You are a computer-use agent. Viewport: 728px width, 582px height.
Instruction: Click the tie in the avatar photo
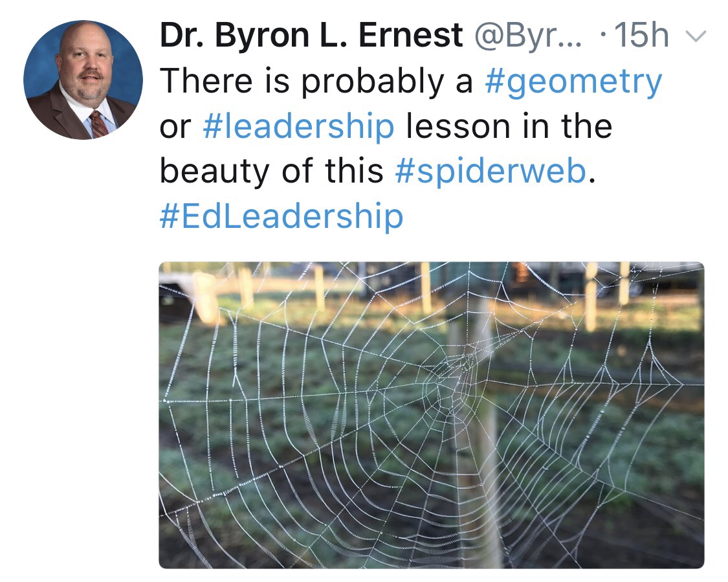(x=98, y=124)
